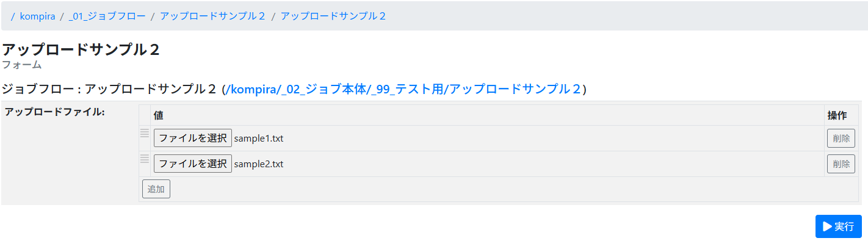Viewport: 868px width, 249px height.
Task: Open the アップロードサンプル２ breadcrumb following _01_ジョブフロー
Action: 212,16
